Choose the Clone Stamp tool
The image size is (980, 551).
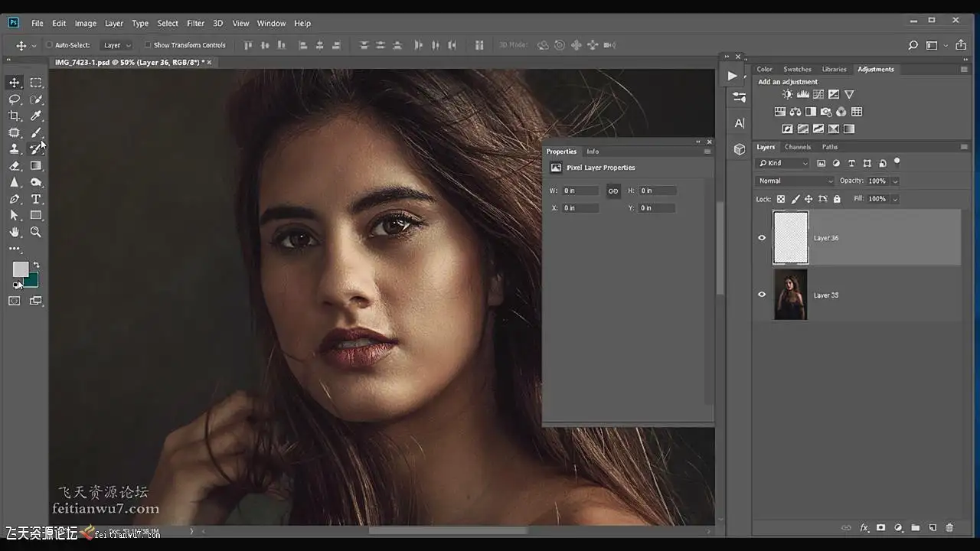(x=15, y=149)
